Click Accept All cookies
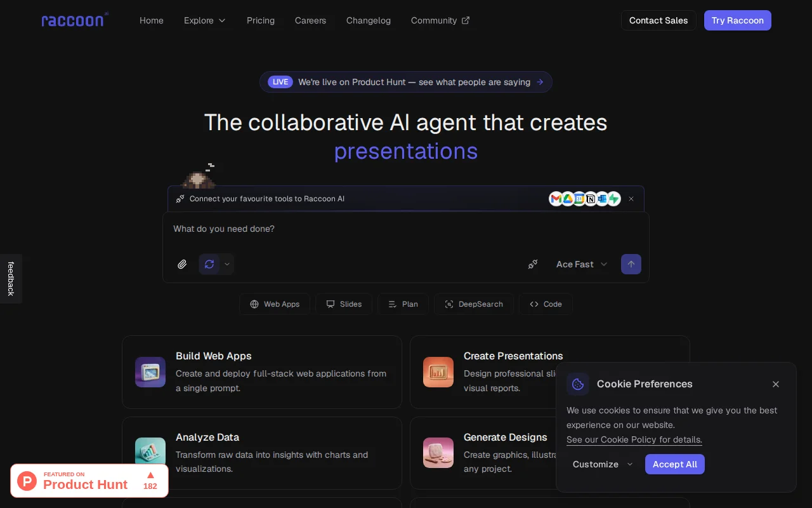Screen dimensions: 812x508 [x=675, y=464]
